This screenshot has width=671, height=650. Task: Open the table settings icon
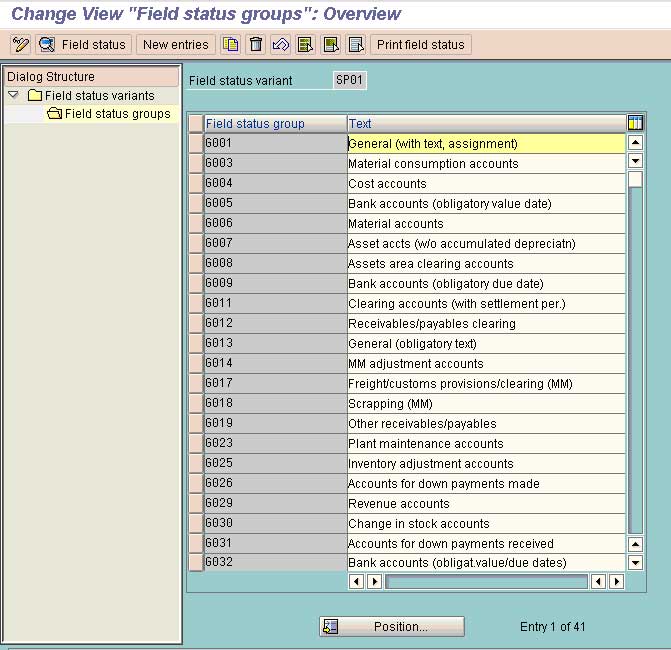pos(635,123)
